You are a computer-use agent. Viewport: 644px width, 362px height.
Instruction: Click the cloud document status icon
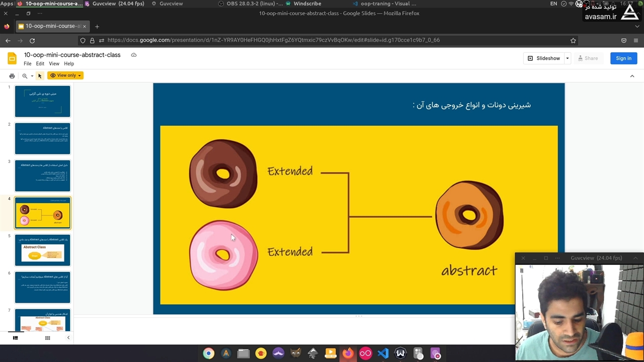134,55
